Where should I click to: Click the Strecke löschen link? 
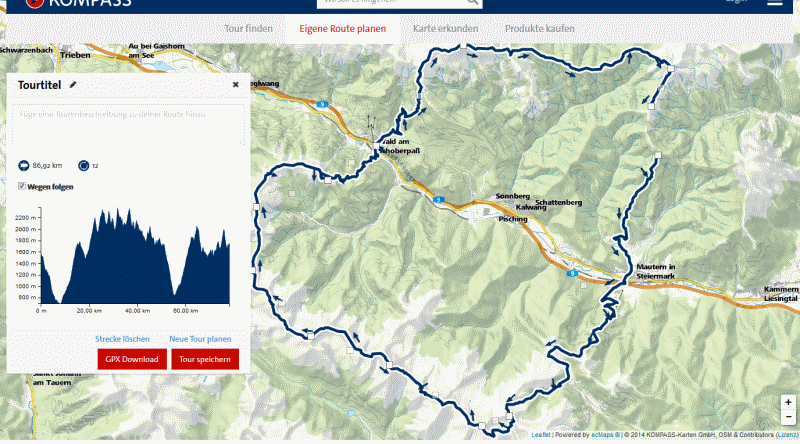pyautogui.click(x=122, y=339)
